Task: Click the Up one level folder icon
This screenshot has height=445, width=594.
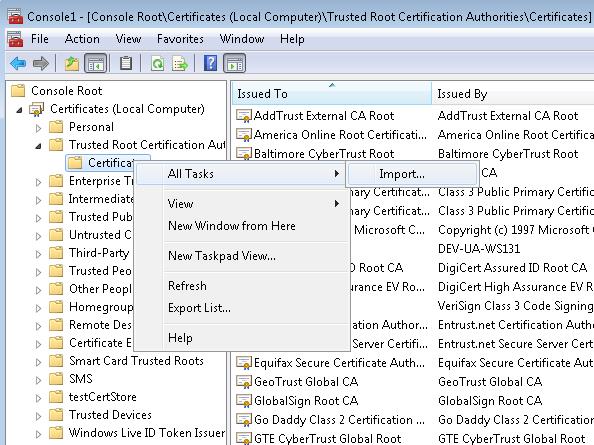Action: point(72,63)
